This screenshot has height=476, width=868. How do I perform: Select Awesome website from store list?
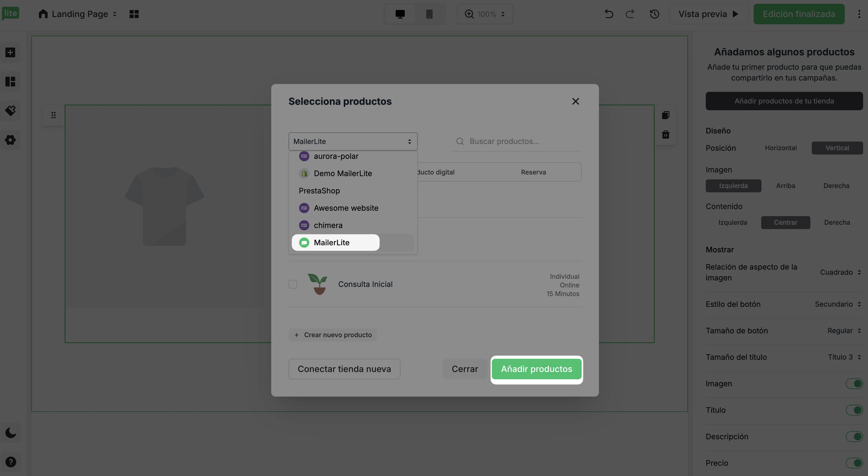point(346,208)
